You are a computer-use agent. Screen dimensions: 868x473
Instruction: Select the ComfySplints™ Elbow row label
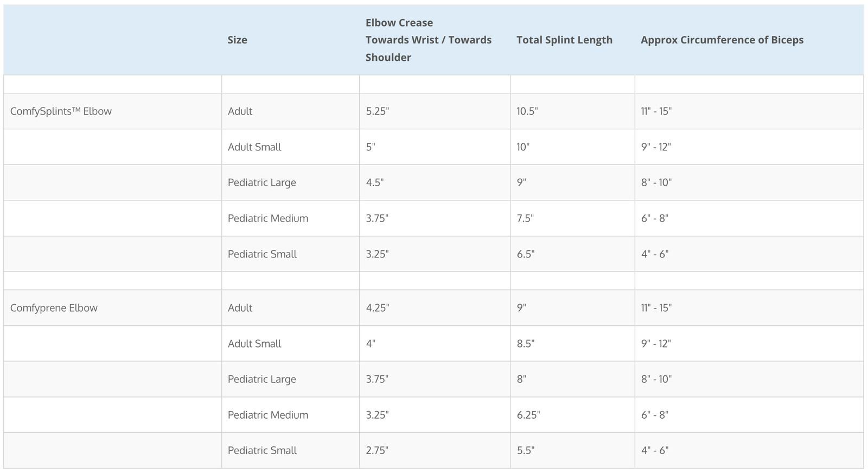tap(61, 111)
